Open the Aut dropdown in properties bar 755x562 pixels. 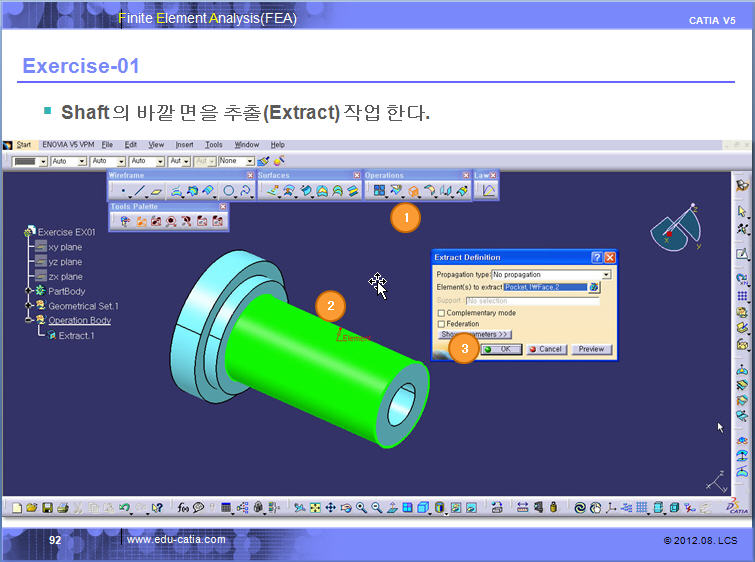point(186,161)
